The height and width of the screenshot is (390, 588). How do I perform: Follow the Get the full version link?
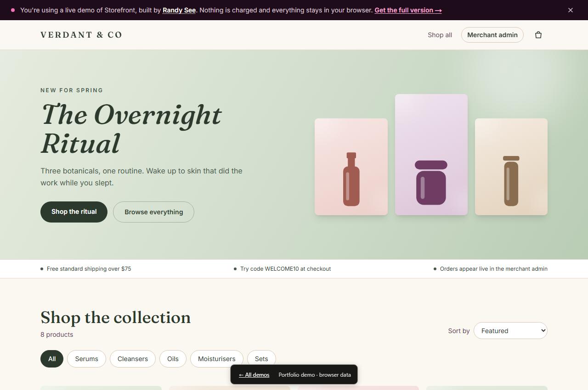(408, 10)
